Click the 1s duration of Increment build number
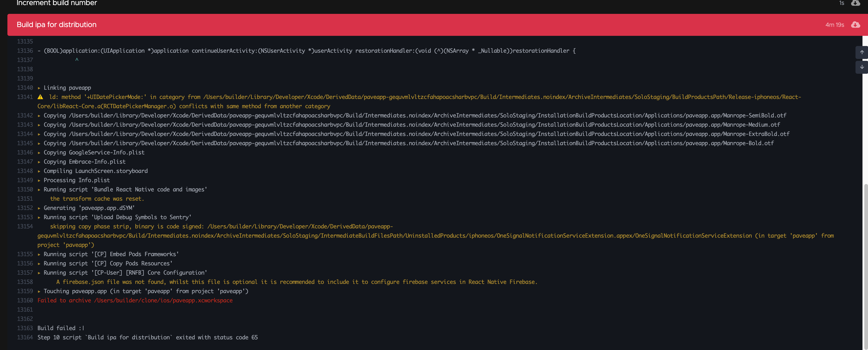This screenshot has height=350, width=868. click(841, 3)
